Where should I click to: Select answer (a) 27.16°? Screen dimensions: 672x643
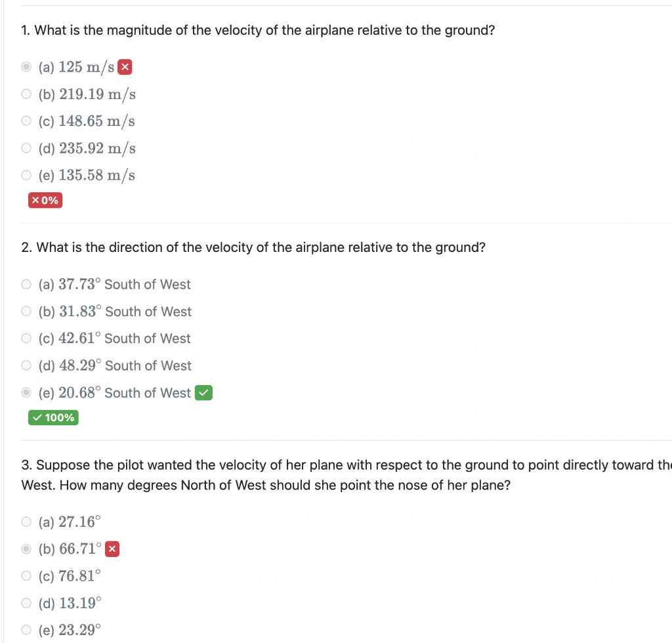(x=26, y=521)
